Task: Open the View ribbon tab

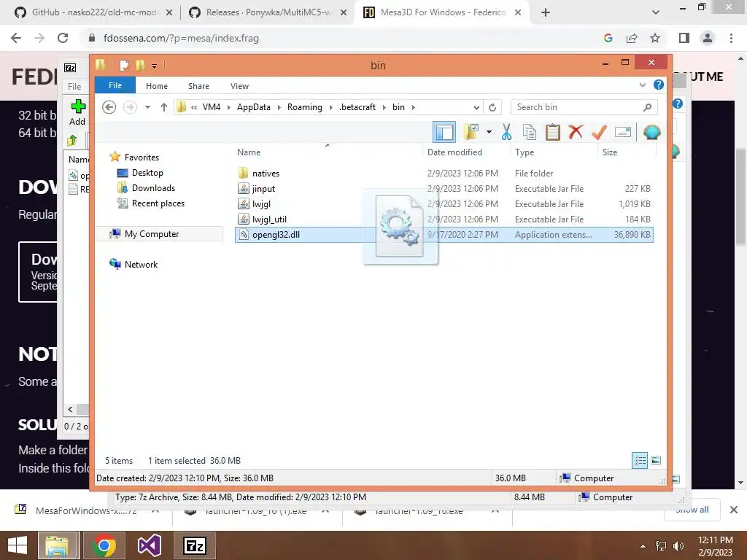Action: coord(239,86)
